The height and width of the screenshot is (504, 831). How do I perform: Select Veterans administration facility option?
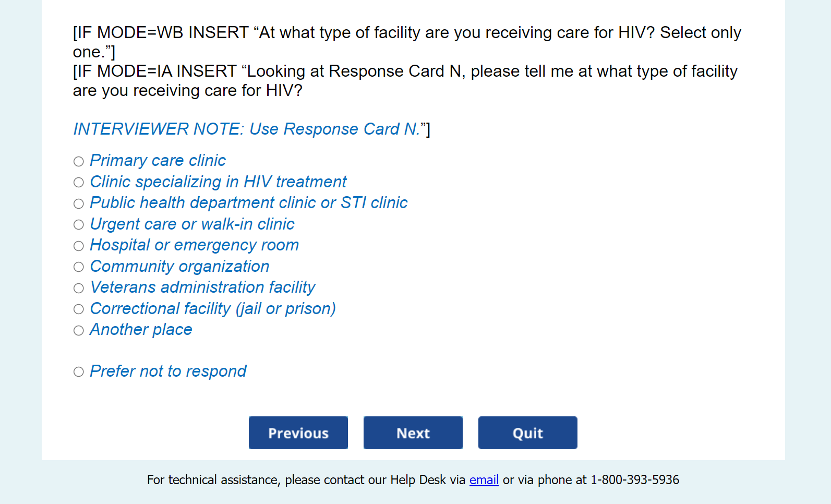click(79, 289)
